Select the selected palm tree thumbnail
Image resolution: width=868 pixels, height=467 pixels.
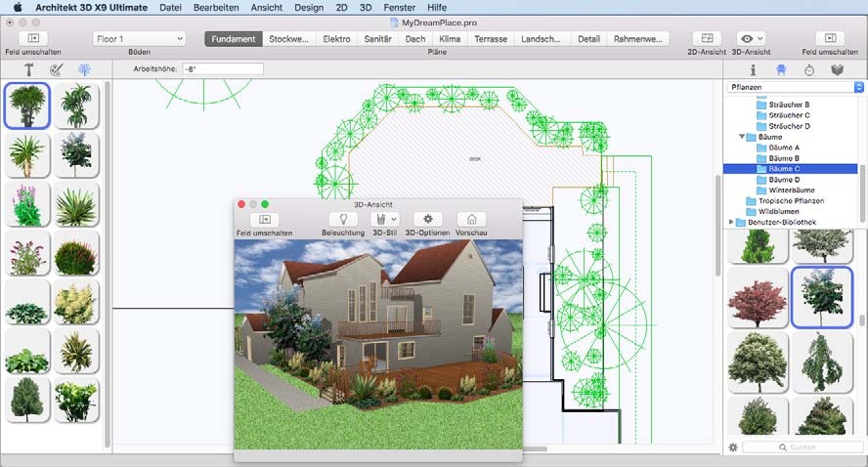point(27,106)
